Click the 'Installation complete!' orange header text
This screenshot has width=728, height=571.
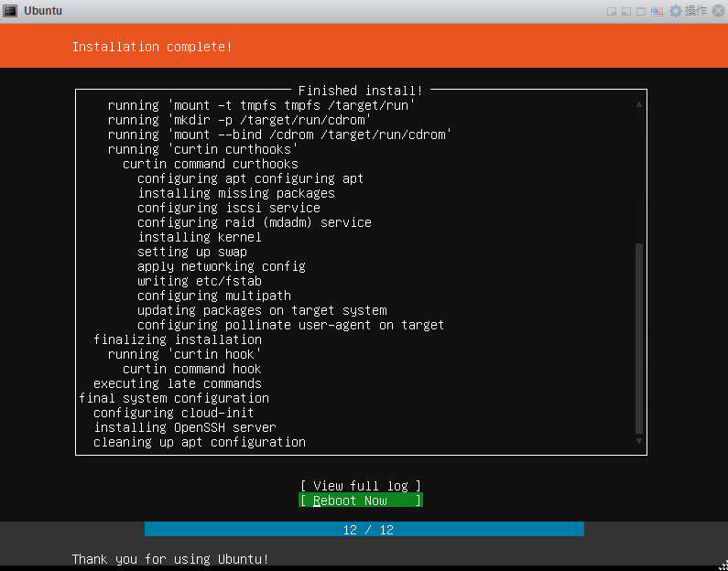click(x=152, y=47)
